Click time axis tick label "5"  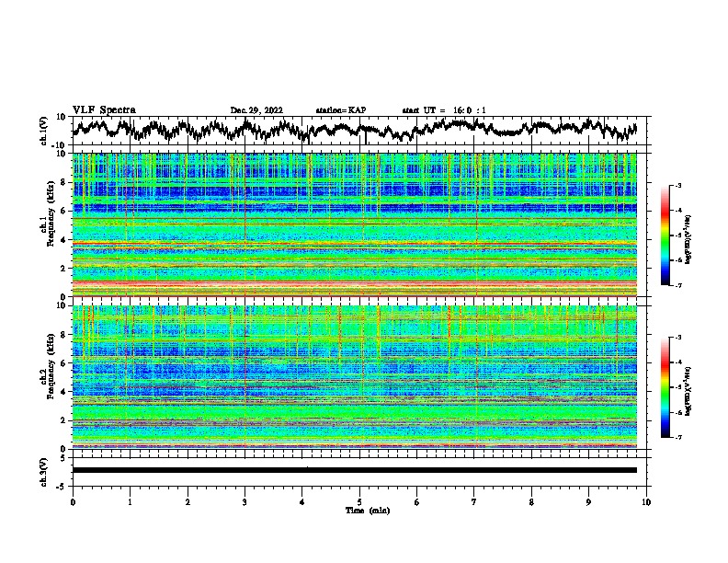pyautogui.click(x=359, y=502)
